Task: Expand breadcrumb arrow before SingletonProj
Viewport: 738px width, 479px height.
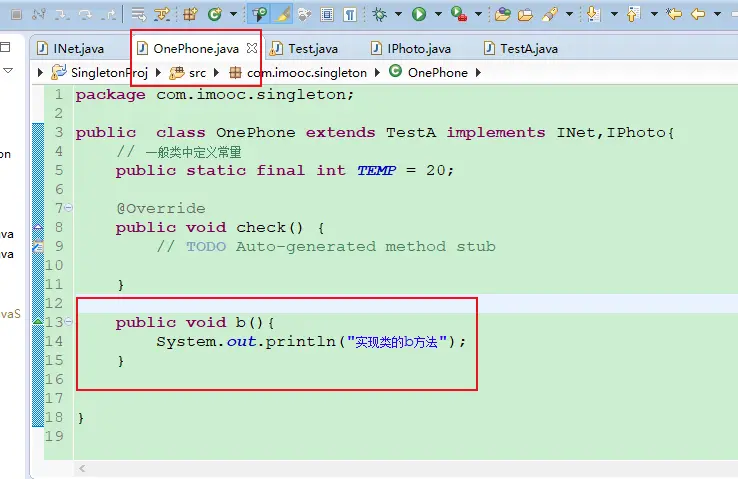Action: point(40,72)
